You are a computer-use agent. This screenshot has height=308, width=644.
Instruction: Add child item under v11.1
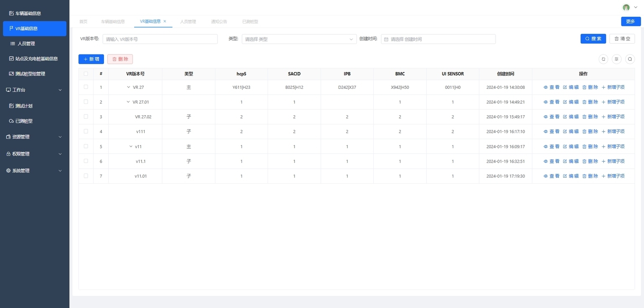(613, 161)
